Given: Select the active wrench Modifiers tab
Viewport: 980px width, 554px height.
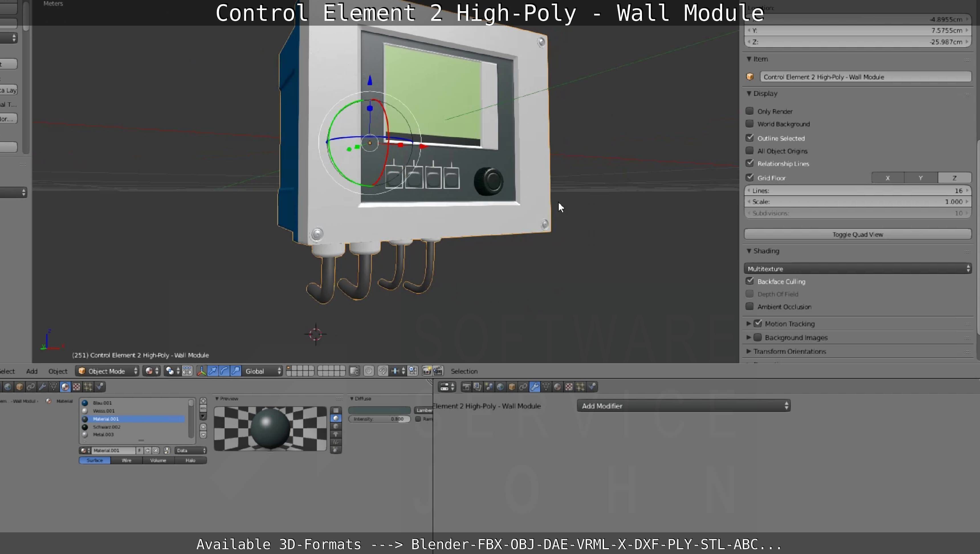Looking at the screenshot, I should click(535, 387).
